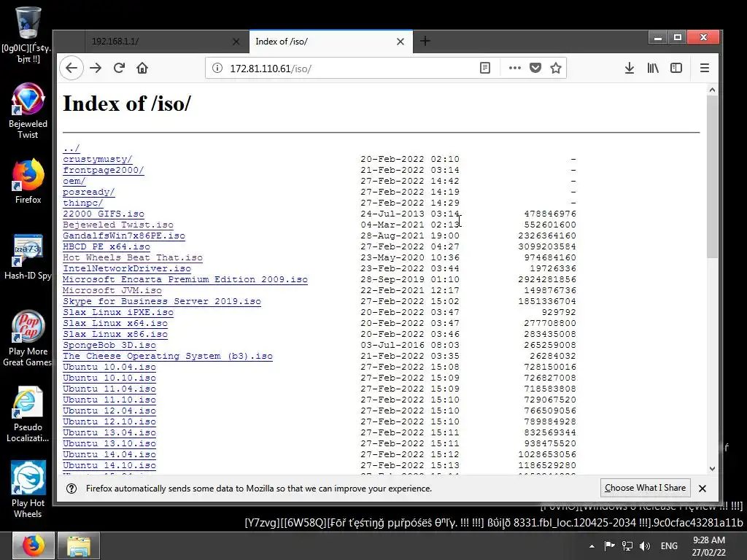
Task: Click page scrollbar up arrow
Action: click(712, 90)
